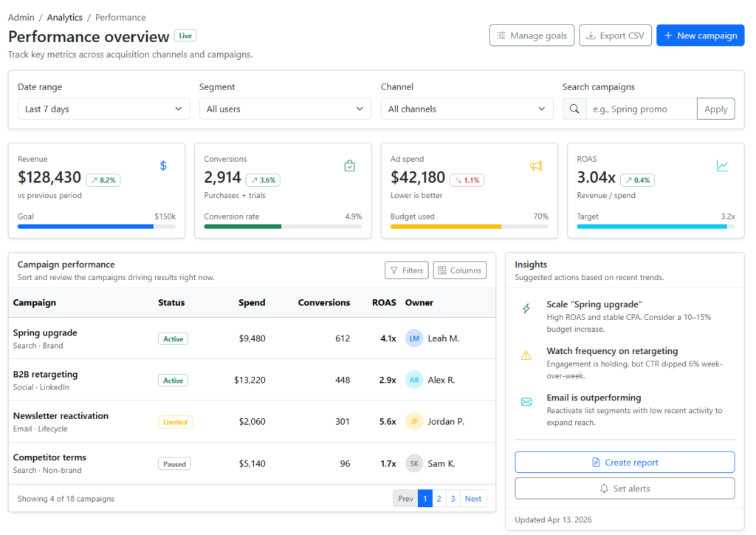The width and height of the screenshot is (756, 535).
Task: Click the envelope icon beside Email insight
Action: [x=526, y=402]
